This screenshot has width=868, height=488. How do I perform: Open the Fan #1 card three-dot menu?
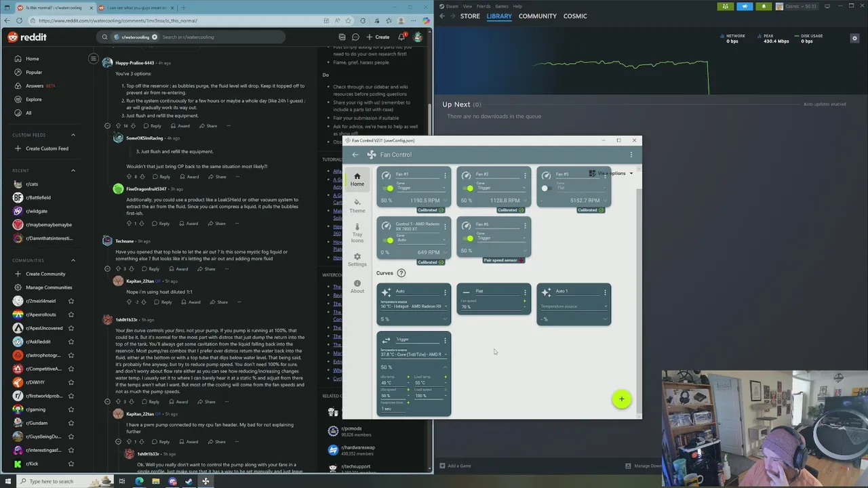coord(445,176)
